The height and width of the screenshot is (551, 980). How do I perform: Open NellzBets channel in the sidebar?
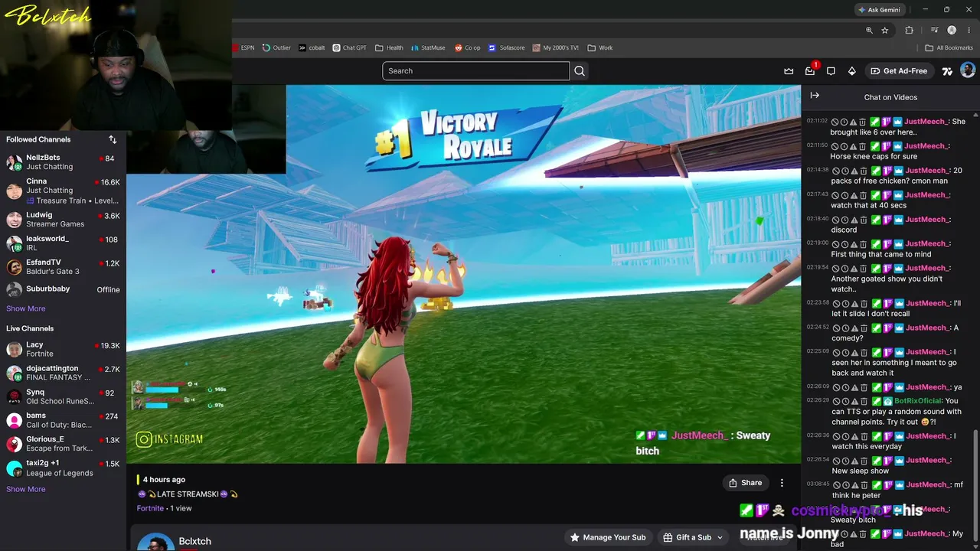pyautogui.click(x=63, y=161)
